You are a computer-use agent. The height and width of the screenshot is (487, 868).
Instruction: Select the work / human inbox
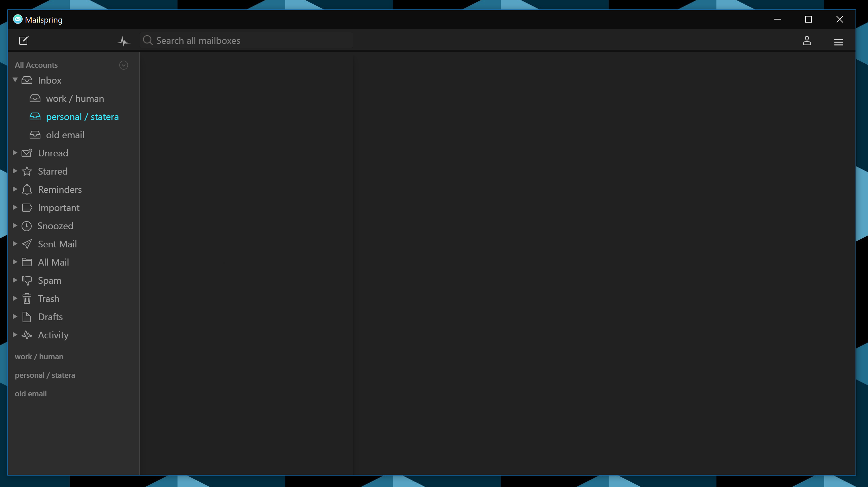[75, 98]
